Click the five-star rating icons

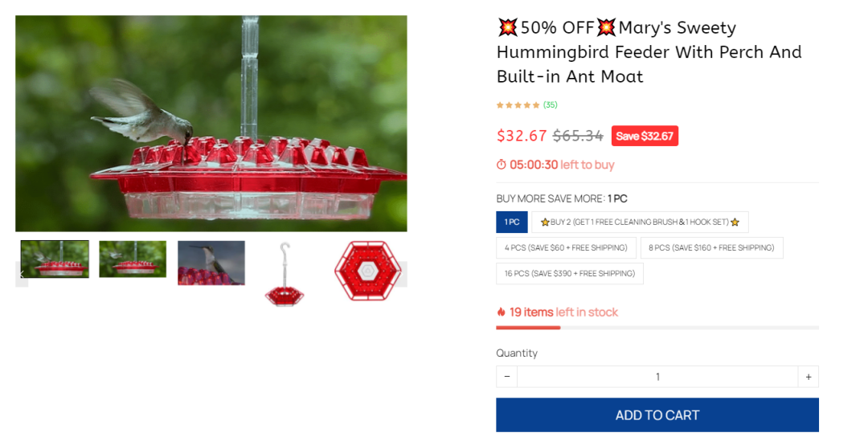[518, 105]
